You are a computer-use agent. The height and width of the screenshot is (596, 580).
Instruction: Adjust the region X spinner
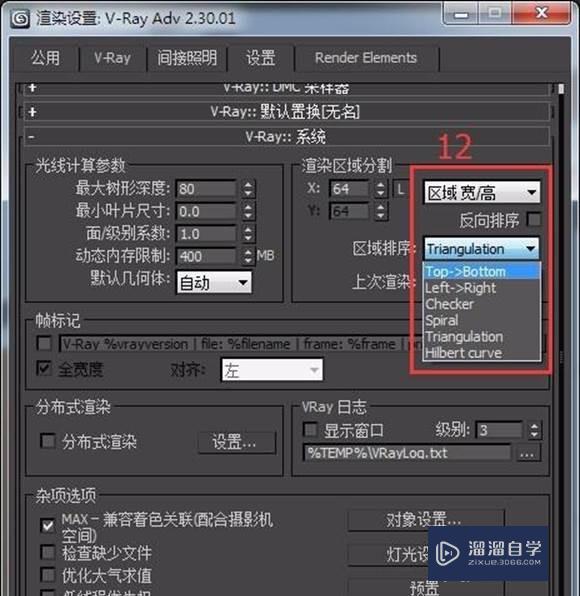click(380, 189)
